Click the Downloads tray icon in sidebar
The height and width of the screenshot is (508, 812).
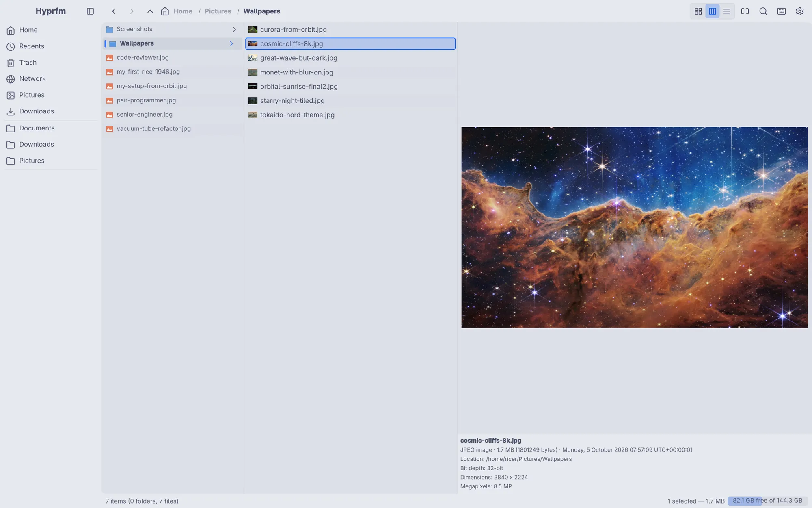click(x=11, y=111)
